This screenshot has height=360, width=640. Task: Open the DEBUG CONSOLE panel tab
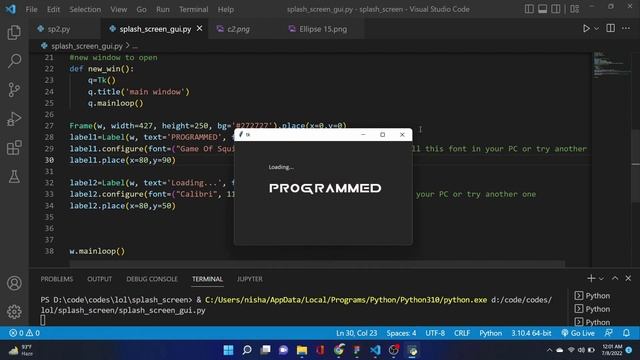click(152, 279)
